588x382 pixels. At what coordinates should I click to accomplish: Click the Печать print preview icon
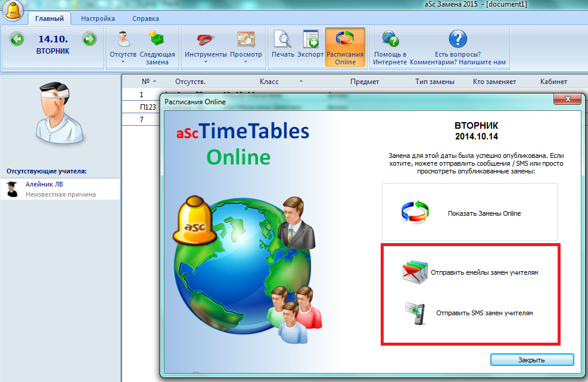pyautogui.click(x=283, y=39)
